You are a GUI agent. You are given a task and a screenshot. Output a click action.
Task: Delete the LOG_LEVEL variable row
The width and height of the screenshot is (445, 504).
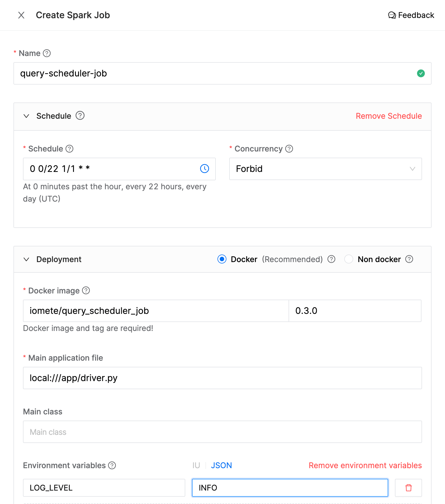tap(408, 488)
